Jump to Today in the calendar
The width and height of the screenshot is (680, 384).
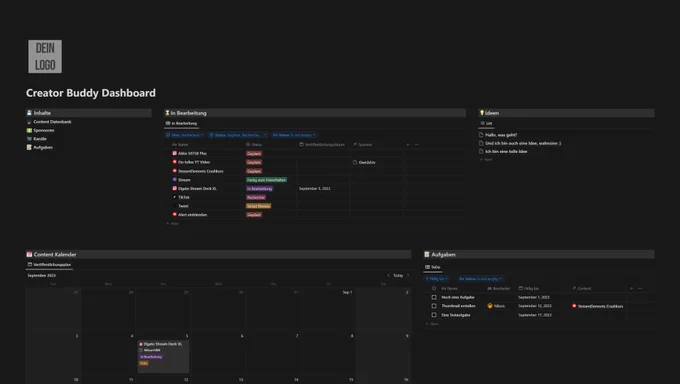click(x=398, y=276)
